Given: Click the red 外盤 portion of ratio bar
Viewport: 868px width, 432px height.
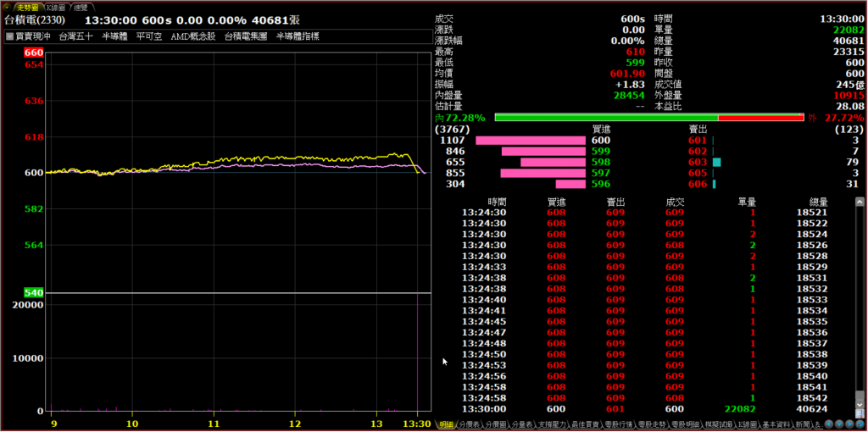Looking at the screenshot, I should coord(760,117).
